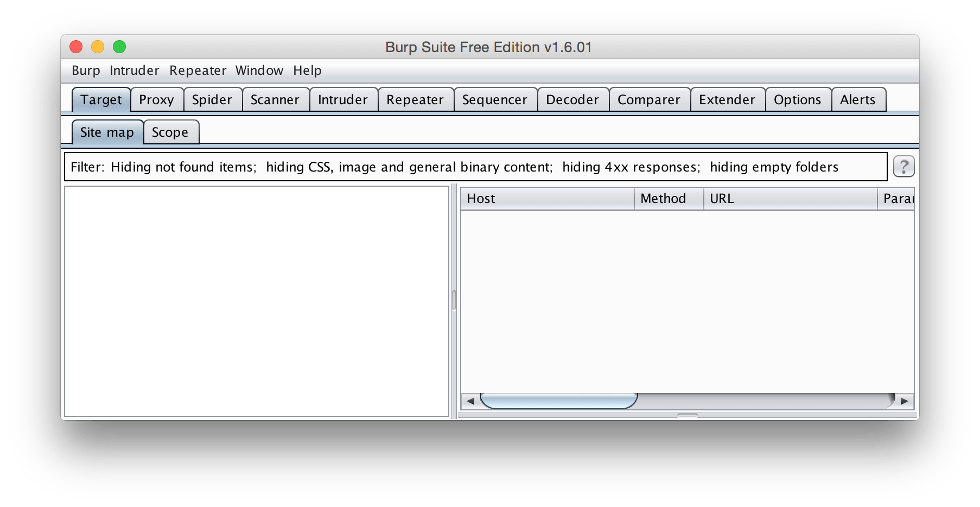Screen dimensions: 980x507
Task: Click the horizontal scrollbar thumb under the table
Action: [x=558, y=401]
